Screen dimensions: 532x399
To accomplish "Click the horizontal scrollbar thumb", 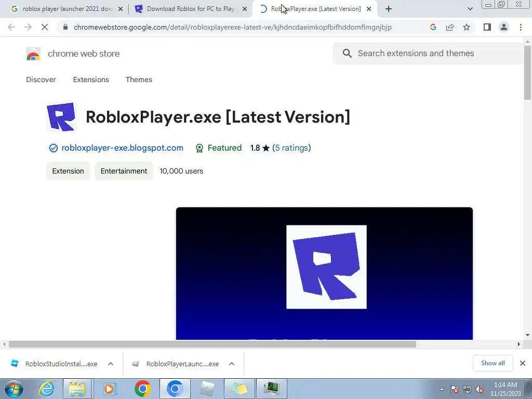I will click(x=212, y=344).
